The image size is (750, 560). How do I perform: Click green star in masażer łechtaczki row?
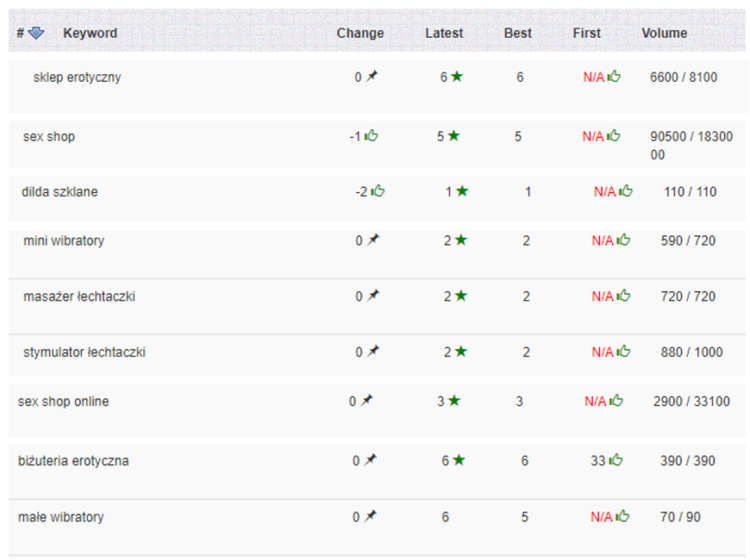tap(461, 296)
